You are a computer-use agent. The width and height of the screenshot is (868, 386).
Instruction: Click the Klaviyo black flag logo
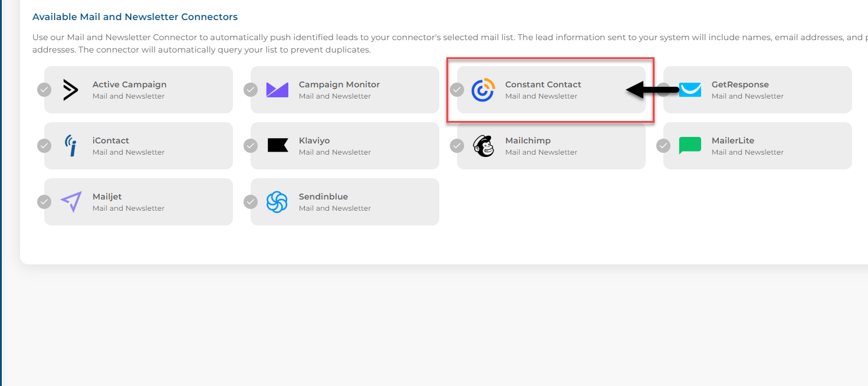point(277,146)
